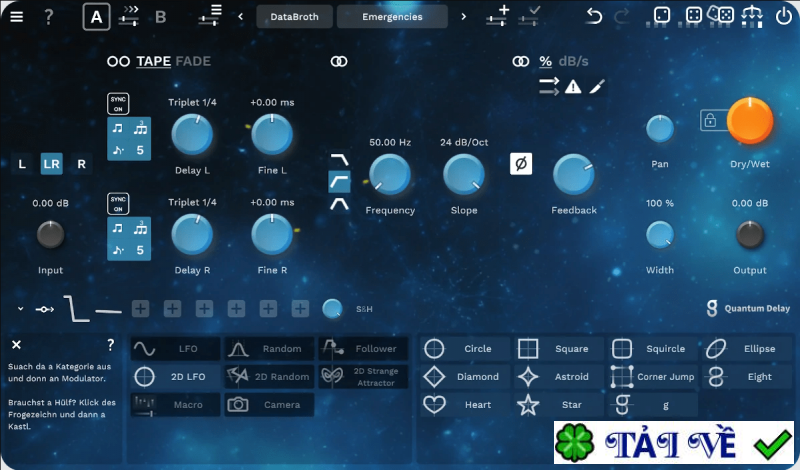
Task: Open the preset list browser icon
Action: click(x=210, y=15)
